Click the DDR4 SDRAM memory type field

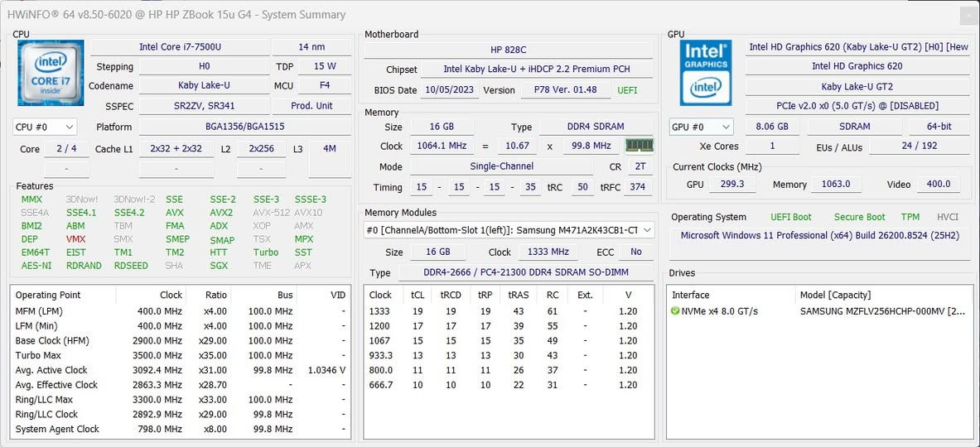coord(596,127)
